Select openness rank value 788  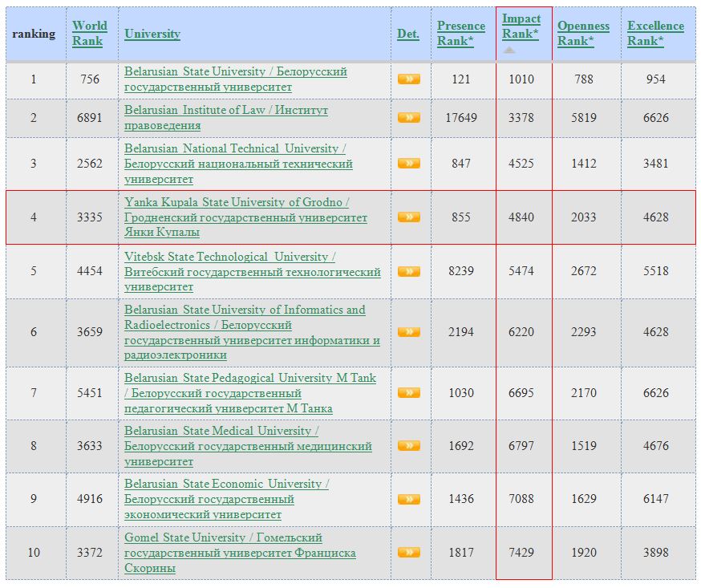click(x=583, y=79)
